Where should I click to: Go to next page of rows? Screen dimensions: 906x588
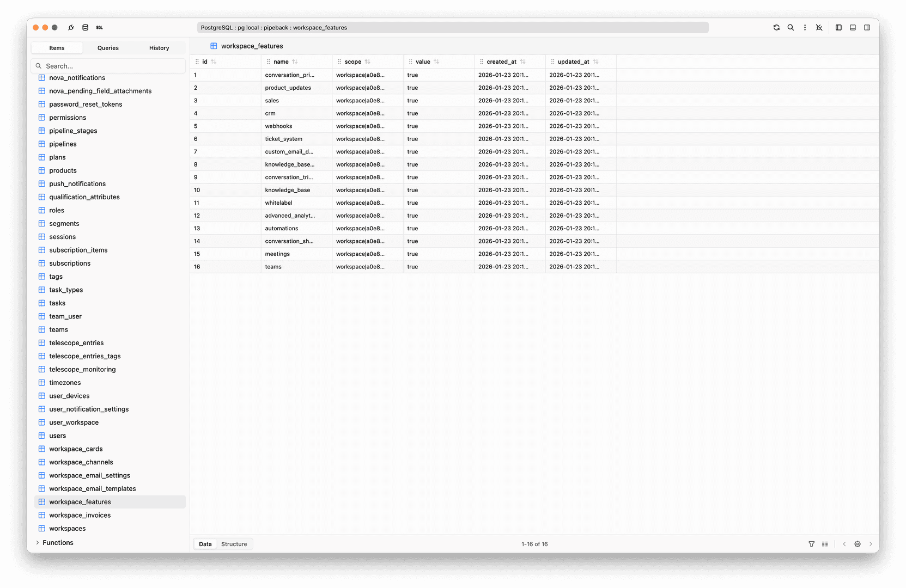pos(871,544)
